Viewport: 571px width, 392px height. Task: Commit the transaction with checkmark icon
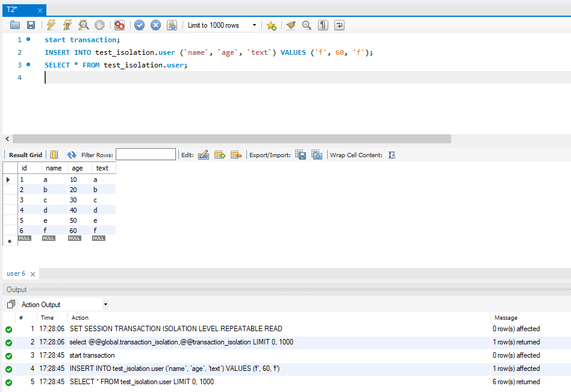click(x=140, y=25)
